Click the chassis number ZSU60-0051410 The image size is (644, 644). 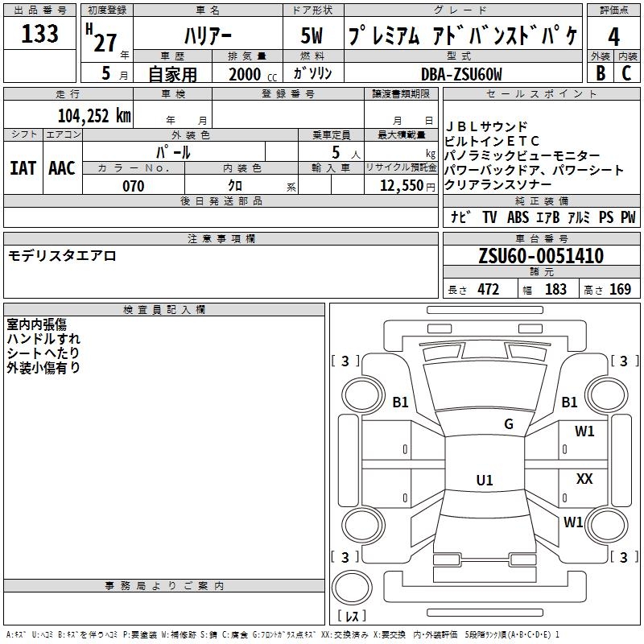click(x=541, y=255)
